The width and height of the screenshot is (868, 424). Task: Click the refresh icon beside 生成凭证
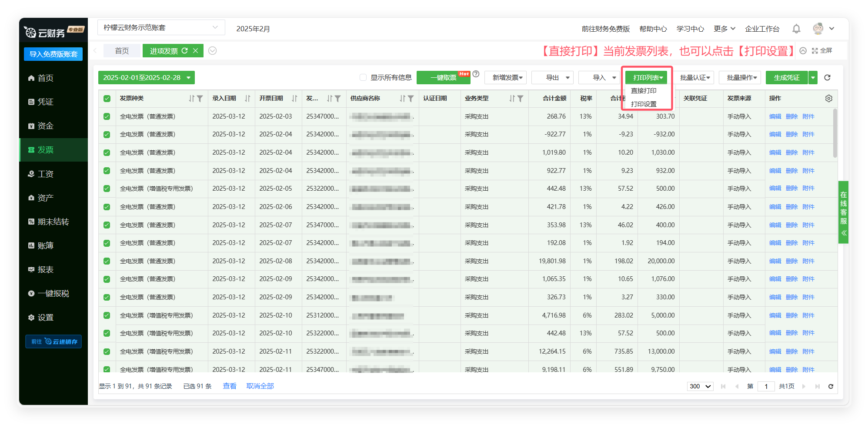pyautogui.click(x=827, y=77)
